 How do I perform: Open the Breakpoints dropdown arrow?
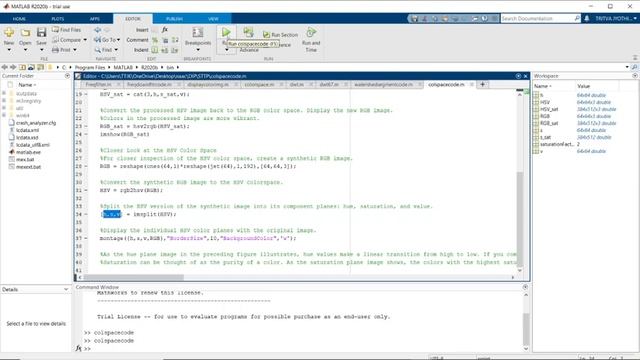(x=198, y=50)
